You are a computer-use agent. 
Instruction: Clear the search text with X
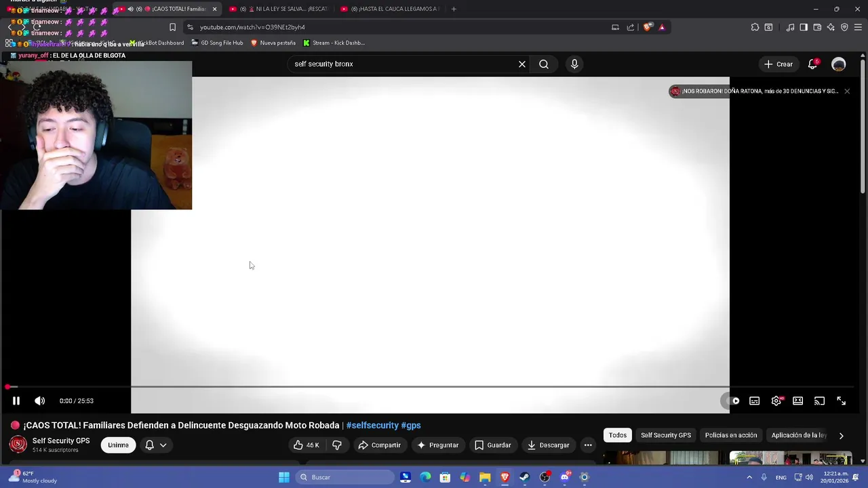tap(522, 64)
